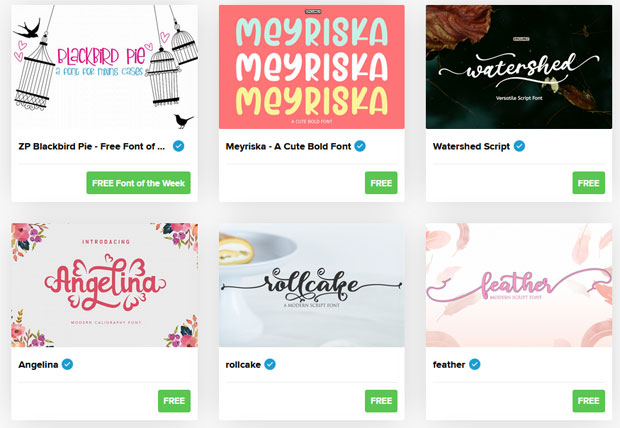Click the FREE Font of the Week button

point(138,183)
